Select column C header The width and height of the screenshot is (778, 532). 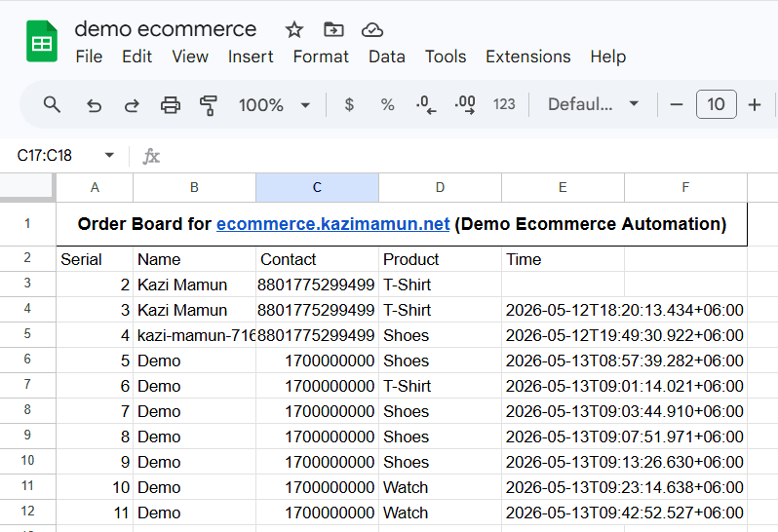[x=317, y=187]
